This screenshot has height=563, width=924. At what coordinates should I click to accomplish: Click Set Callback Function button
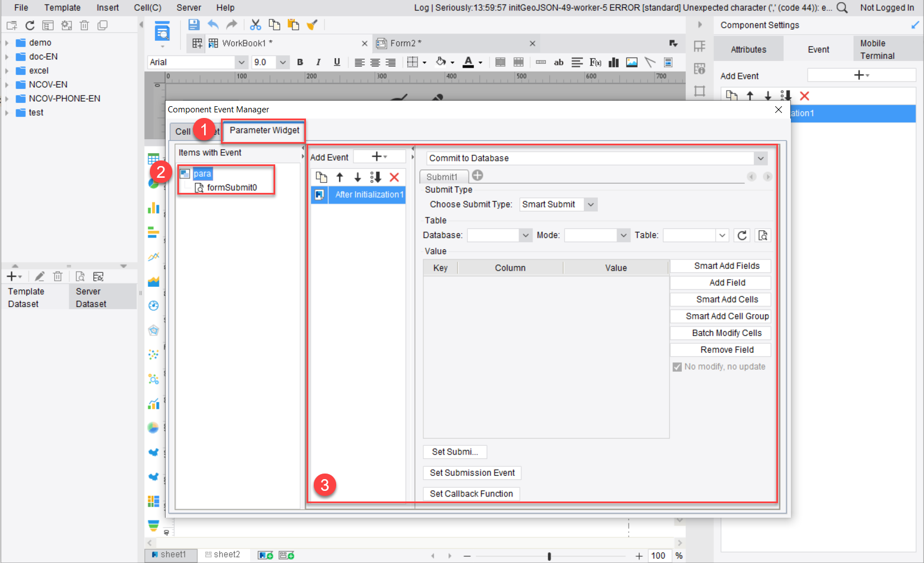click(471, 494)
